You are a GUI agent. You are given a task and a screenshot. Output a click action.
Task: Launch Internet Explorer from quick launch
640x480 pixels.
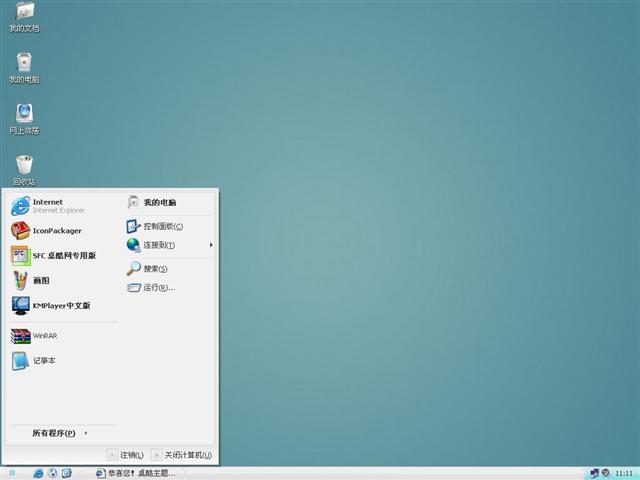click(x=38, y=473)
